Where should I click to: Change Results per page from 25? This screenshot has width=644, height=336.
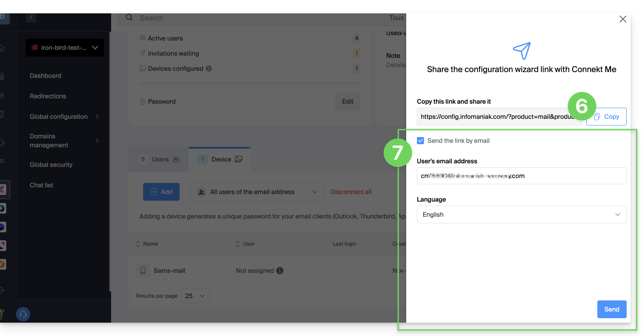(x=195, y=296)
